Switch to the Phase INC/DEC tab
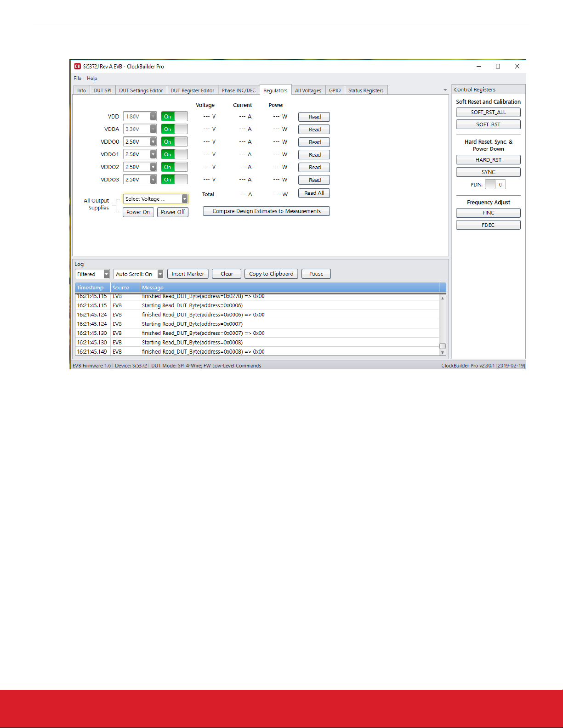 tap(239, 90)
